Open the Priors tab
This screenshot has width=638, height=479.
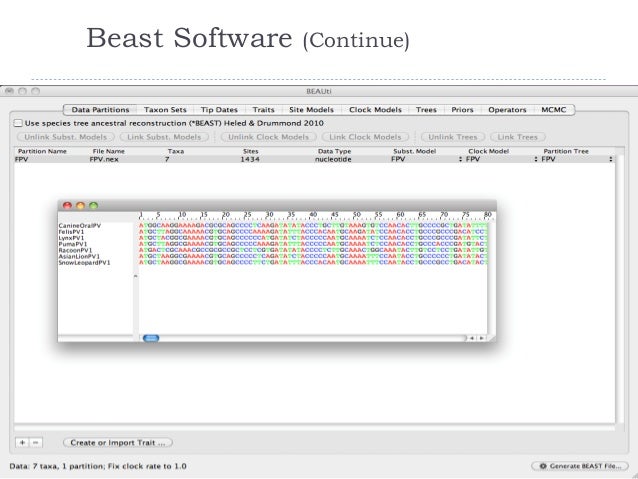pos(462,110)
